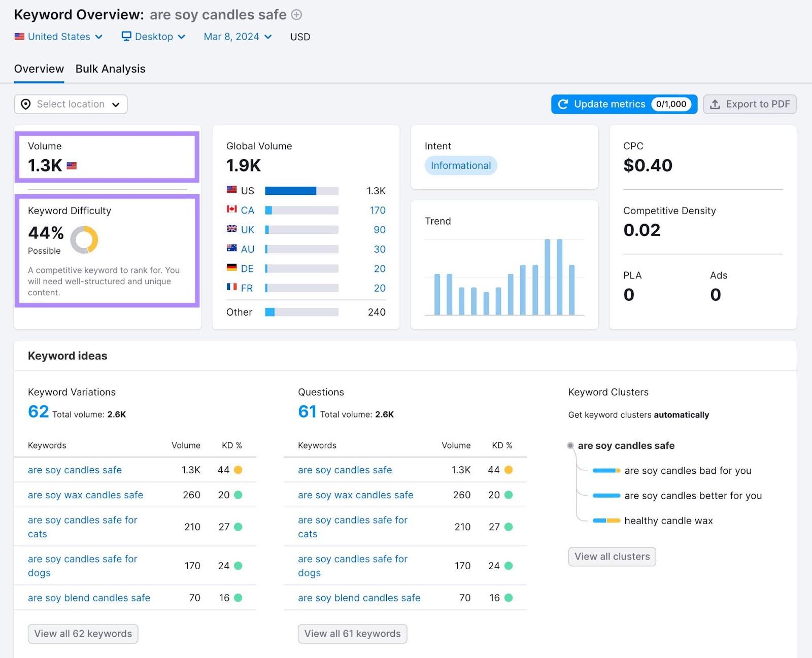Click the US flag in Global Volume list
Viewport: 812px width, 658px height.
click(231, 190)
